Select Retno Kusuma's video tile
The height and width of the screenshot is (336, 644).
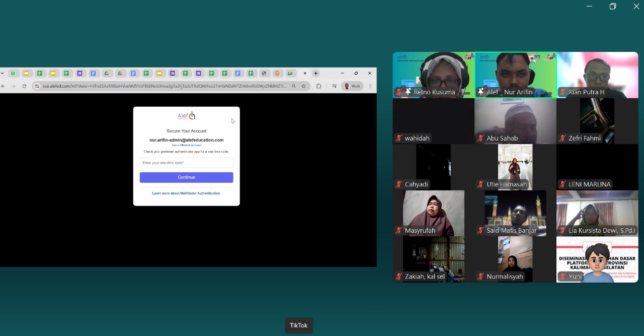tap(434, 75)
